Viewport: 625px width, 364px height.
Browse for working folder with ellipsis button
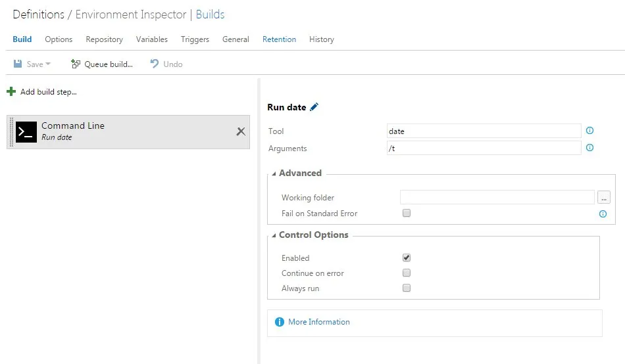604,197
